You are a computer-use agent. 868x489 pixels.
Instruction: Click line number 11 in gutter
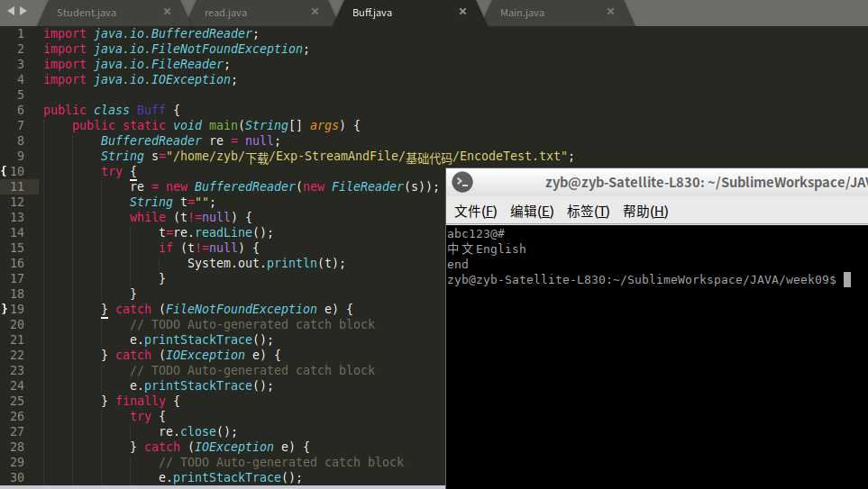(x=17, y=186)
